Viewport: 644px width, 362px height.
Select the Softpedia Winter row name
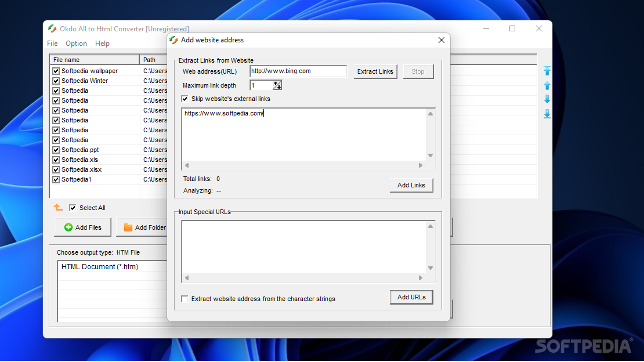(85, 81)
